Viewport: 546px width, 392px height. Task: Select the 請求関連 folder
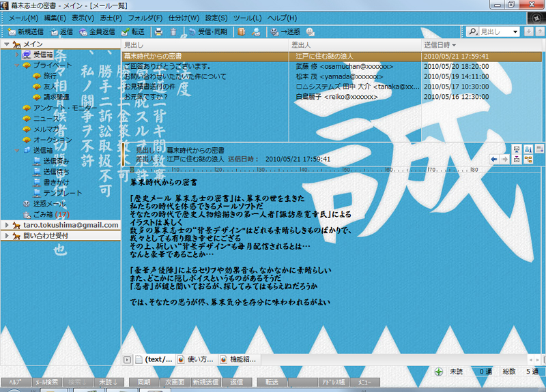pos(51,97)
